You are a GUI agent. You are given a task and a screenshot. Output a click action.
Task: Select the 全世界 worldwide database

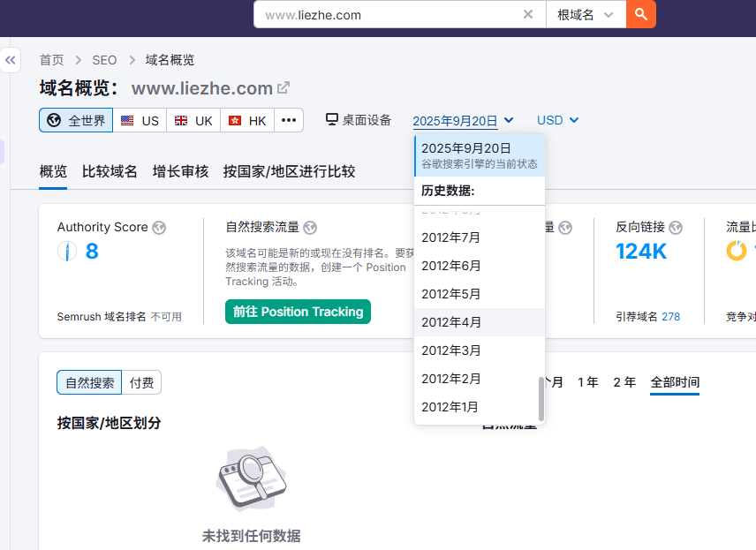[76, 120]
